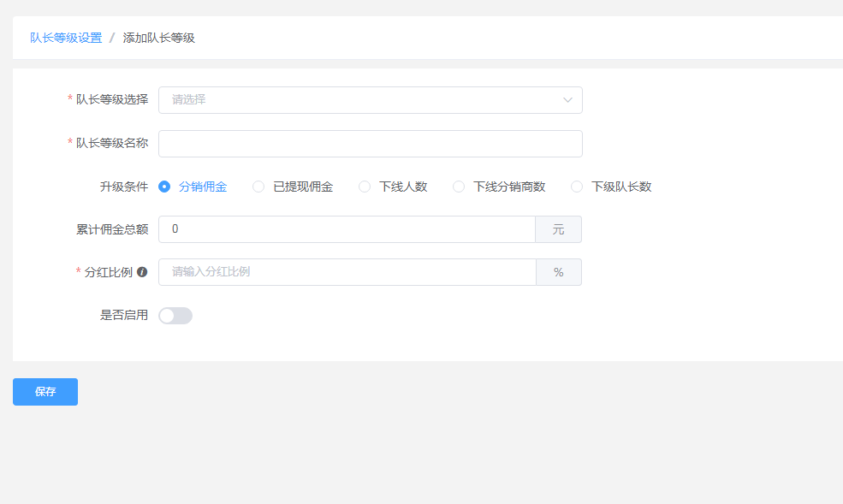This screenshot has height=504, width=843.
Task: Open the 队长等级设置 breadcrumb link
Action: (66, 39)
